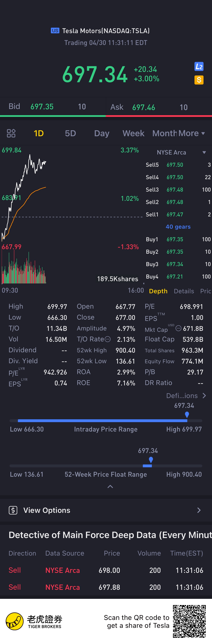Tap the Volume column header
The width and height of the screenshot is (212, 644).
149,553
